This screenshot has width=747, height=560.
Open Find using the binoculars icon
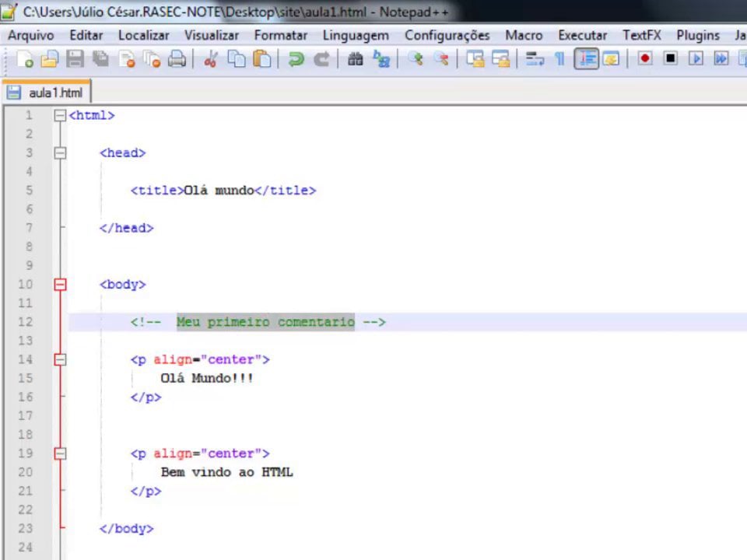tap(356, 60)
